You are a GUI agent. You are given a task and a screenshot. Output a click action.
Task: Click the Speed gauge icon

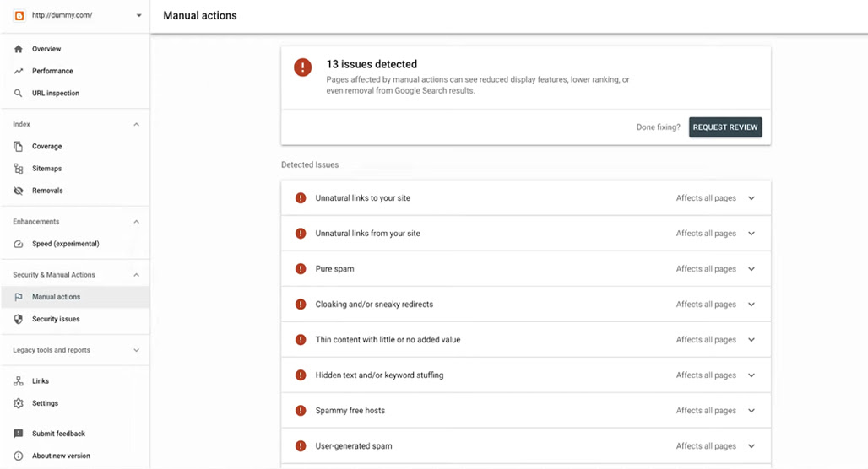pos(19,243)
